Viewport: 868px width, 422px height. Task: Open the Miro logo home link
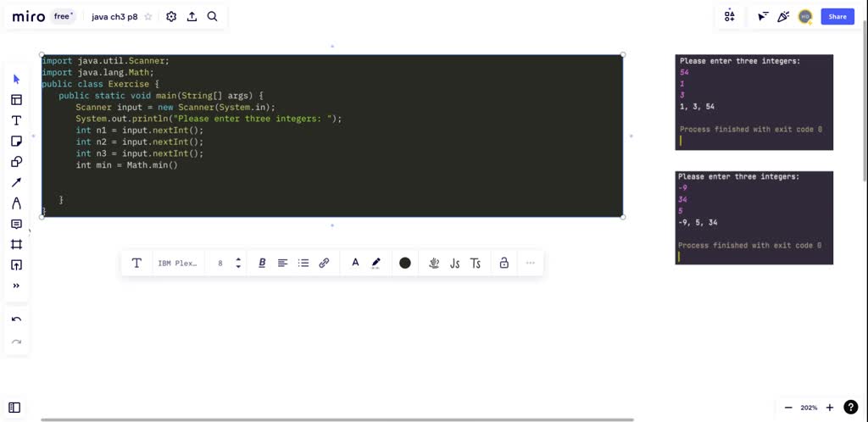click(x=28, y=17)
